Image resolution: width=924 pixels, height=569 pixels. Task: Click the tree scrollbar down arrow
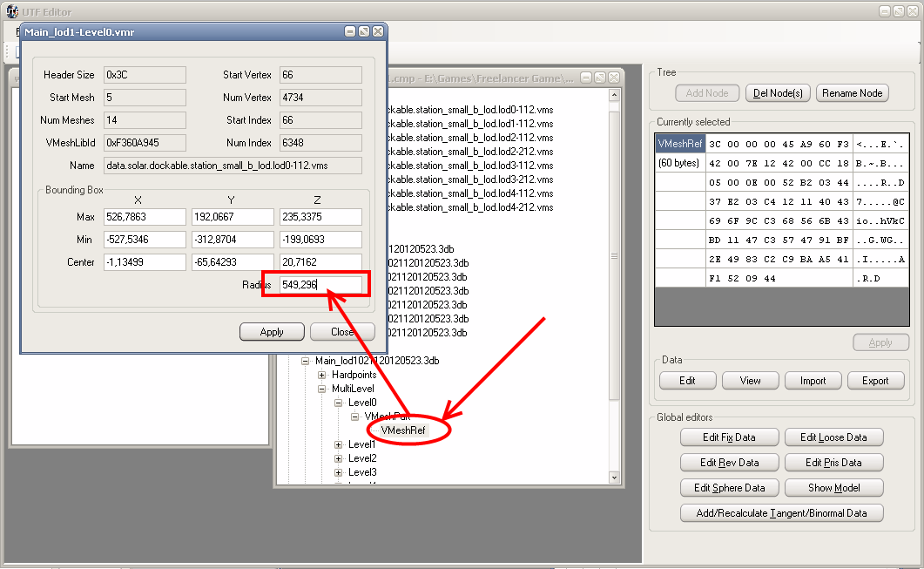click(614, 478)
